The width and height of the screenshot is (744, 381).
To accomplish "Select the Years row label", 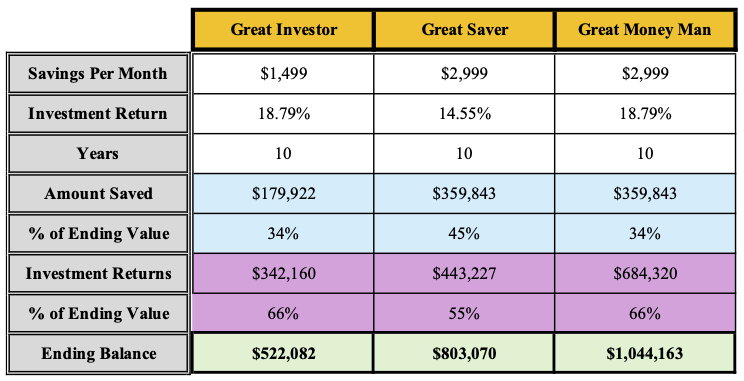I will pyautogui.click(x=98, y=153).
